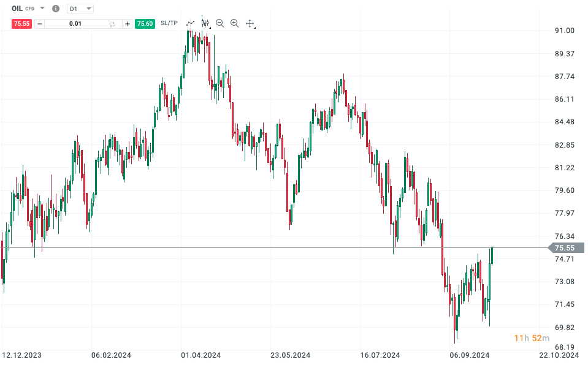Increase volume with the plus button
588x365 pixels.
coord(128,23)
